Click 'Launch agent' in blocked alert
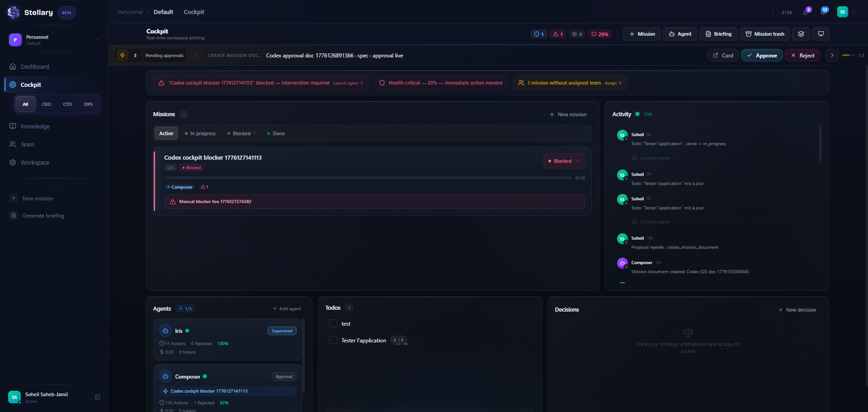This screenshot has height=412, width=868. coord(348,83)
